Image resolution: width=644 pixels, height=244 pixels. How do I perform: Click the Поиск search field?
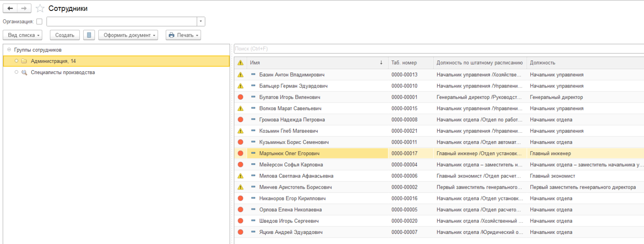click(439, 49)
